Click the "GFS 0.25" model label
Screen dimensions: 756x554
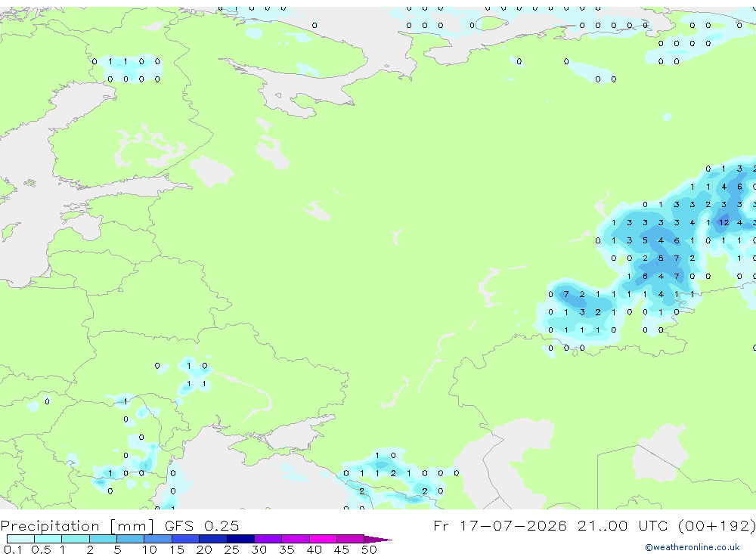click(202, 525)
